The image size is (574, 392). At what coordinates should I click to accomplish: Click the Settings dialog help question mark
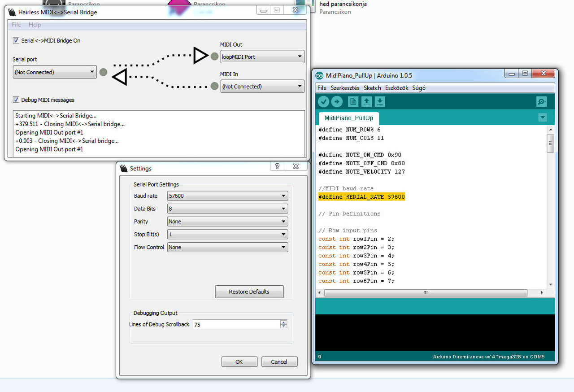(x=277, y=166)
